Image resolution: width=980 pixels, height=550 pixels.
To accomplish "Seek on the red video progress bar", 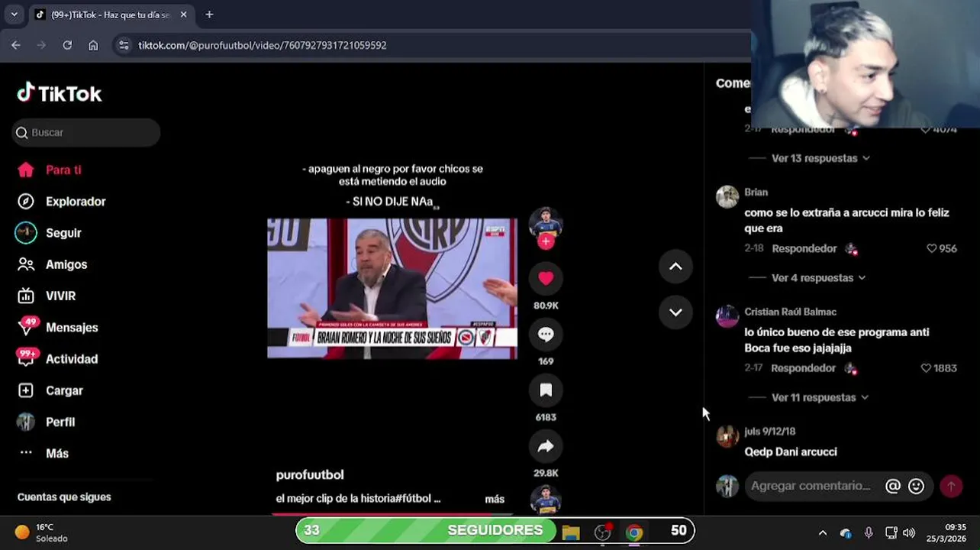I will coord(392,513).
